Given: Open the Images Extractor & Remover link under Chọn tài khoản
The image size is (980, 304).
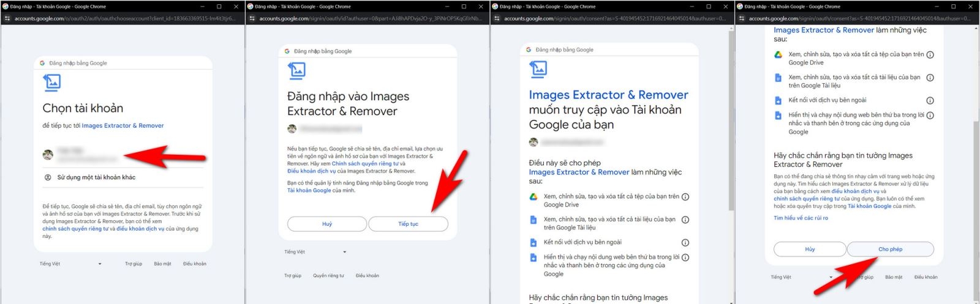Looking at the screenshot, I should [x=123, y=125].
